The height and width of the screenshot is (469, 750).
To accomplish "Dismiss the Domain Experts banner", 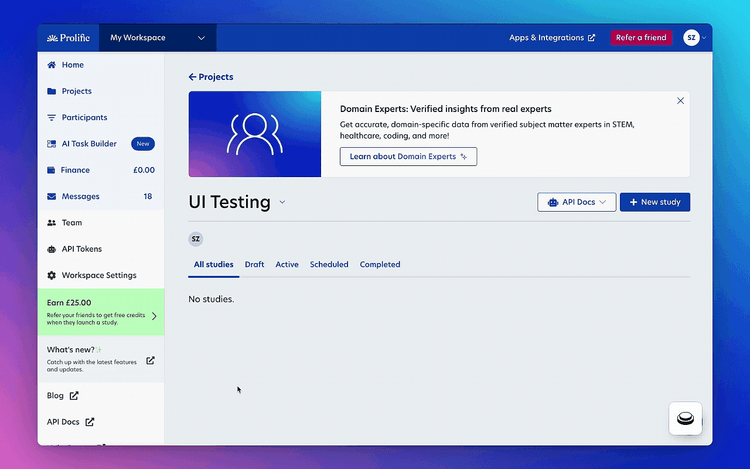I will point(681,101).
